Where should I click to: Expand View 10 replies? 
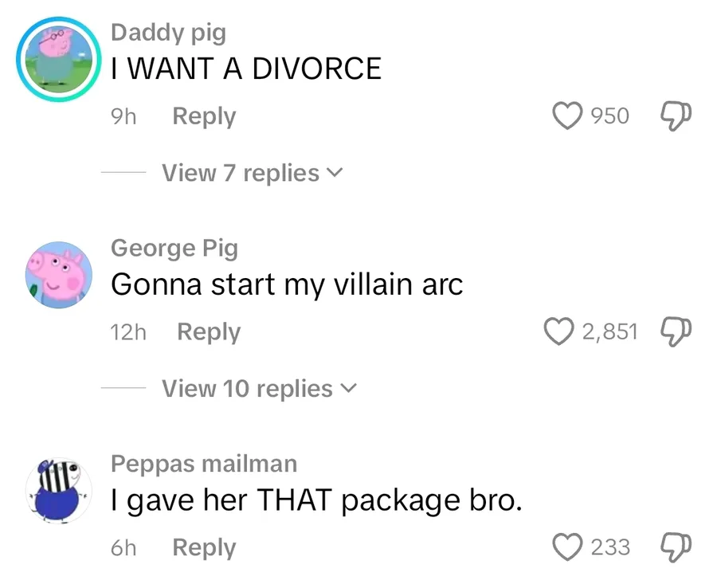(258, 389)
